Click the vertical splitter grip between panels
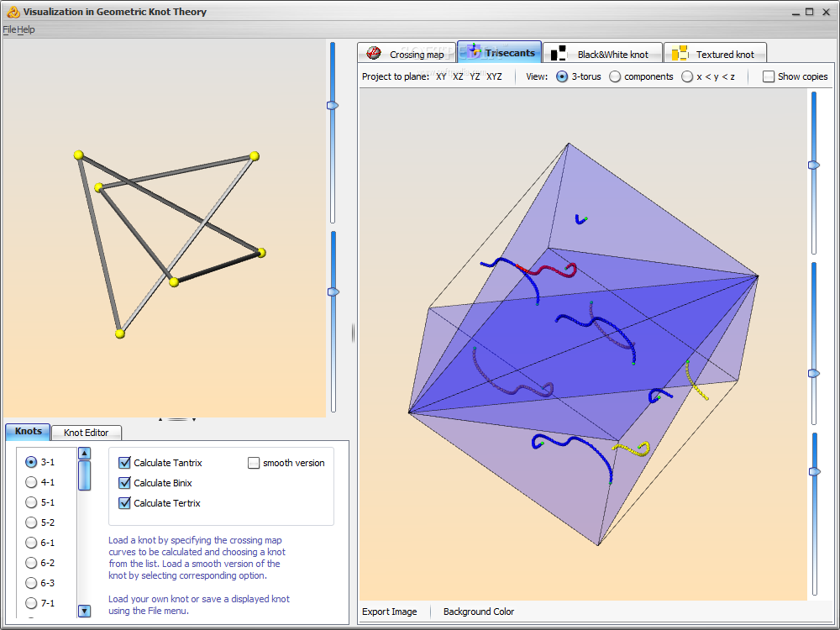 [353, 333]
